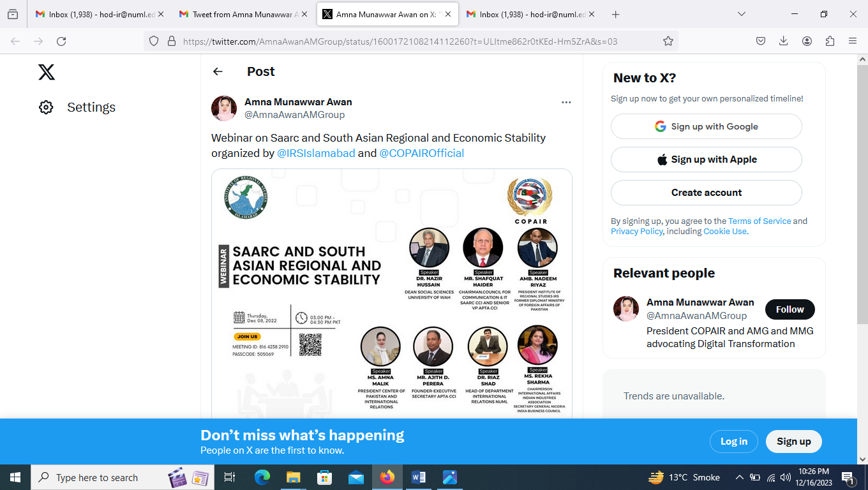
Task: Click Sign up with Google
Action: (x=706, y=126)
